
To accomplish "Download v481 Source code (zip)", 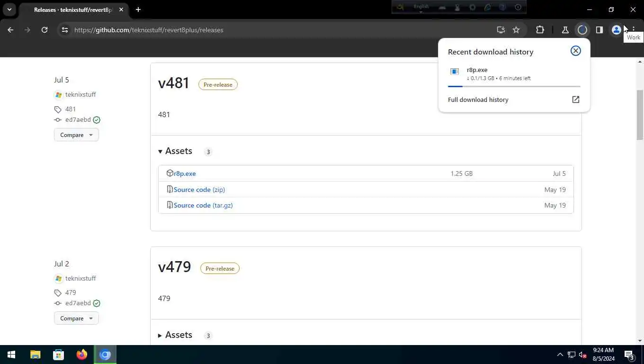I will click(x=199, y=190).
